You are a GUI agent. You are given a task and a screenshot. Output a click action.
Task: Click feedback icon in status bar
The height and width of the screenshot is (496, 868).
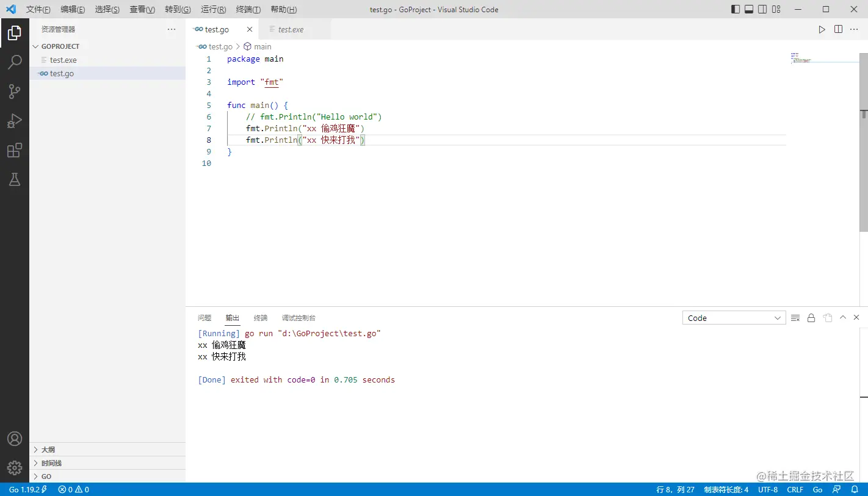[x=837, y=489]
